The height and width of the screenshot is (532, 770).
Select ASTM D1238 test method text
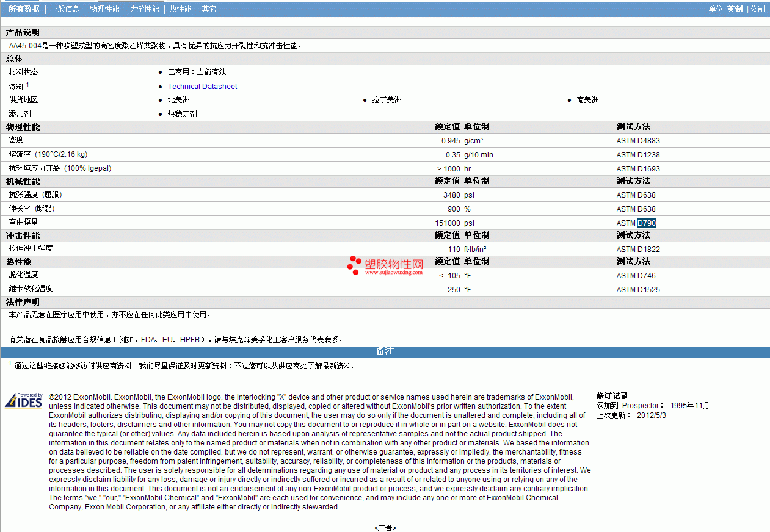coord(638,155)
